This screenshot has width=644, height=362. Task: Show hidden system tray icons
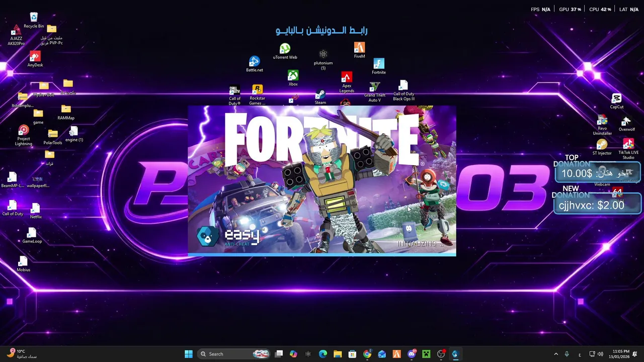click(x=556, y=354)
